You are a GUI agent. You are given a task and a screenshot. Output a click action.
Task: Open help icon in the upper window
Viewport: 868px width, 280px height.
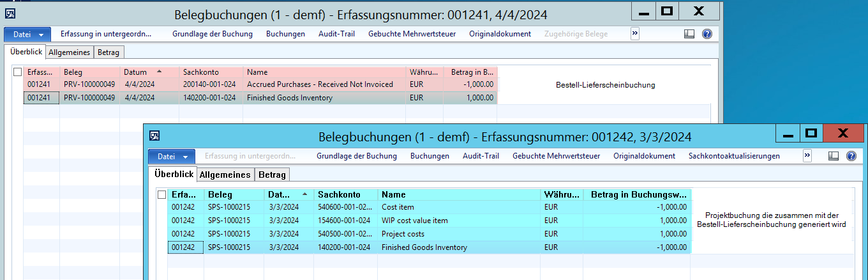coord(707,34)
